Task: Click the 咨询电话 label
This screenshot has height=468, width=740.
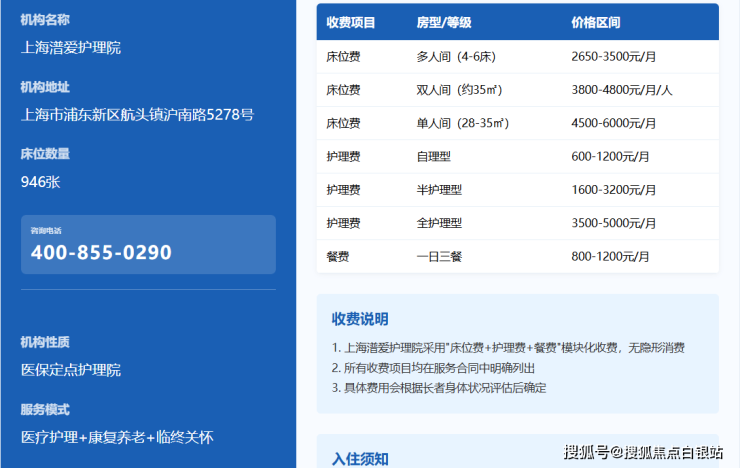Action: [x=46, y=231]
